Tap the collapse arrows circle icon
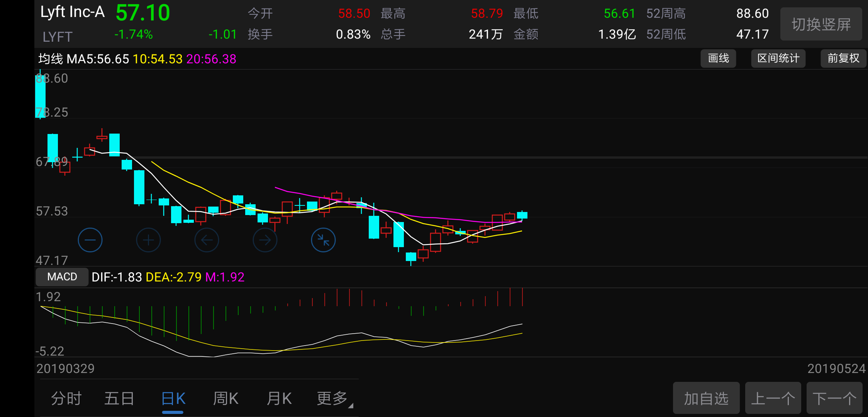Viewport: 868px width, 417px height. pos(323,240)
